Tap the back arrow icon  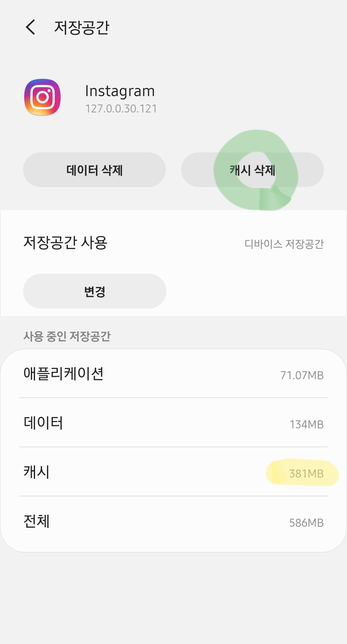coord(31,27)
